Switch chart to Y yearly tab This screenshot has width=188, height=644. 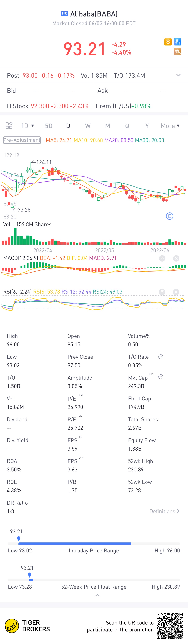147,126
